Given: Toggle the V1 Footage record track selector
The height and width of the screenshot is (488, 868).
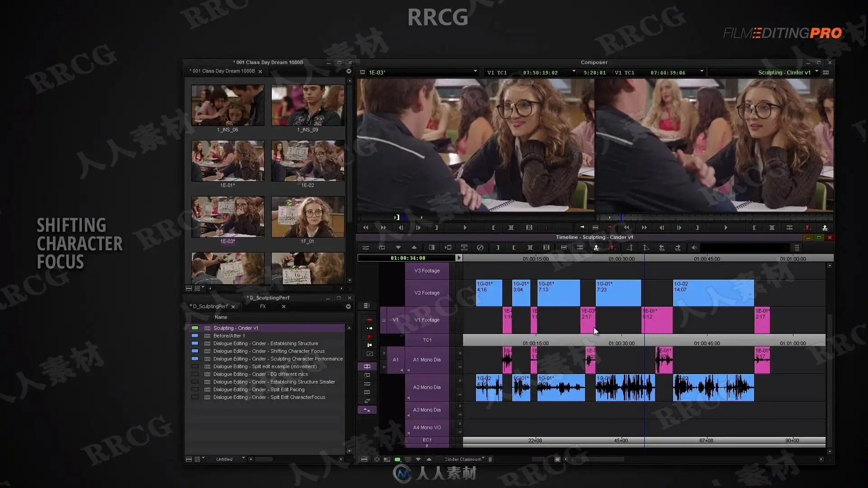Looking at the screenshot, I should click(427, 320).
